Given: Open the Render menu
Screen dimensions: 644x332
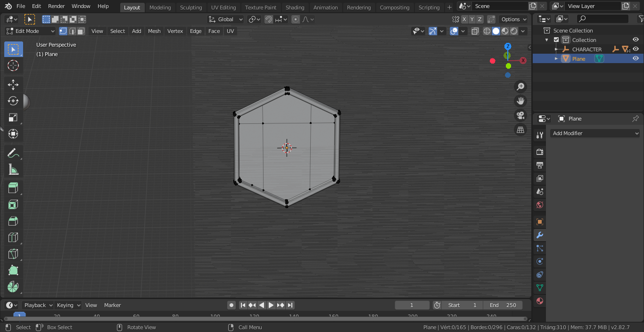Looking at the screenshot, I should pyautogui.click(x=57, y=6).
